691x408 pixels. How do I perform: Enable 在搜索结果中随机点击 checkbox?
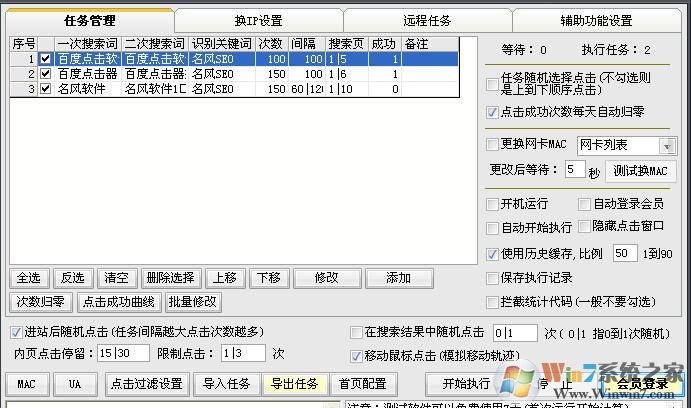pos(356,332)
